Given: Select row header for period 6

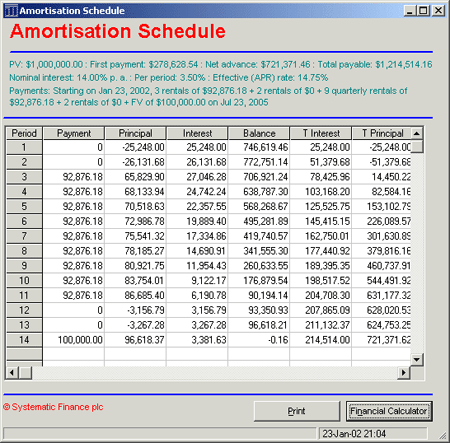Looking at the screenshot, I should [x=24, y=221].
